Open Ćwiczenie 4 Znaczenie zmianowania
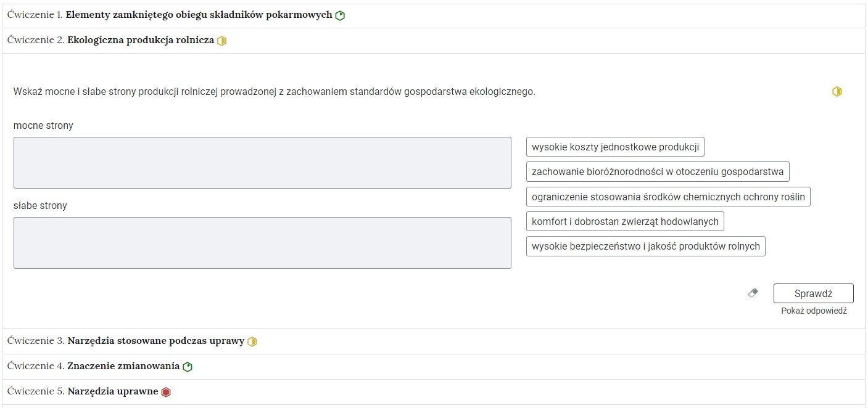The width and height of the screenshot is (868, 408). coord(434,367)
